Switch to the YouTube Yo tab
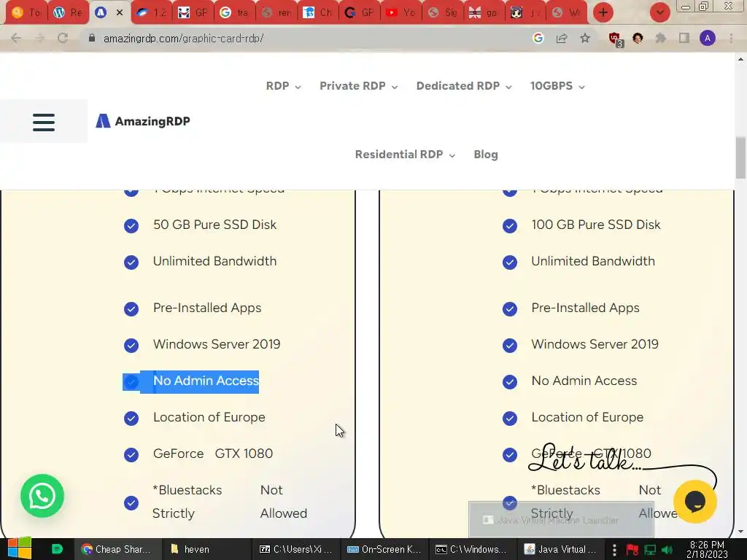Viewport: 747px width, 560px height. point(400,13)
